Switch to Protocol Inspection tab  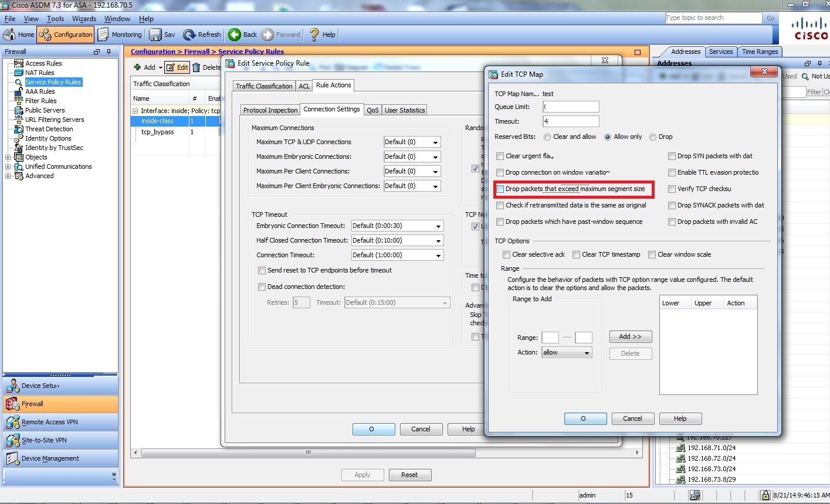270,110
